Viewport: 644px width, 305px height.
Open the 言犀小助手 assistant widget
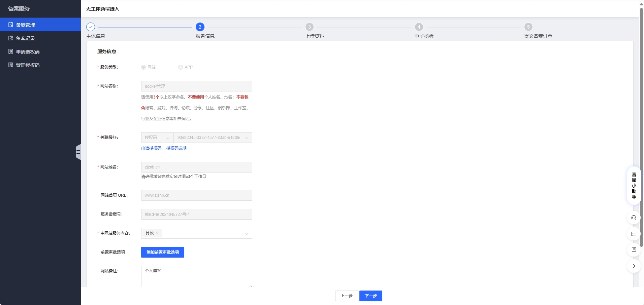coord(634,186)
